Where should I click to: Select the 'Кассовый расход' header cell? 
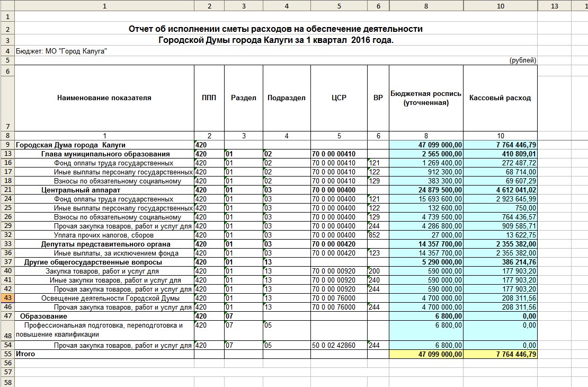[500, 98]
